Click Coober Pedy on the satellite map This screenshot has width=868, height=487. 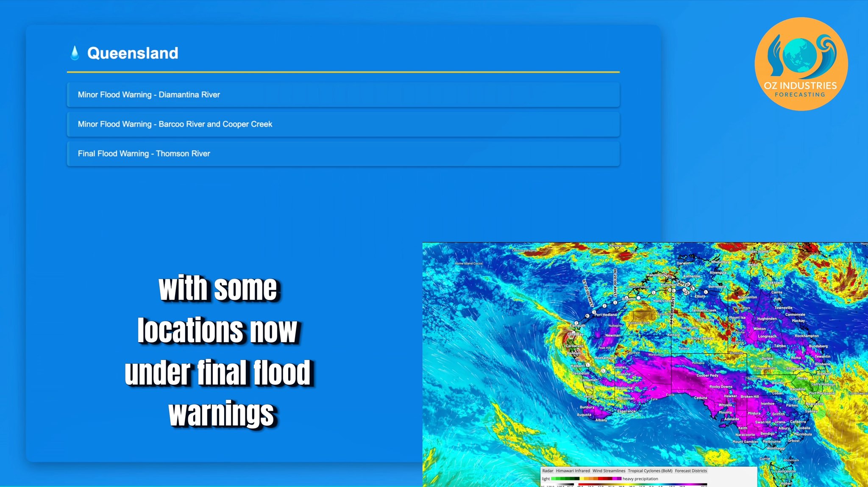(707, 375)
